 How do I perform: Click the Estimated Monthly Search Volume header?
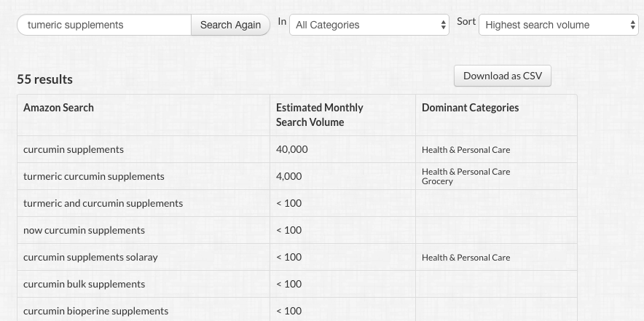pyautogui.click(x=320, y=115)
